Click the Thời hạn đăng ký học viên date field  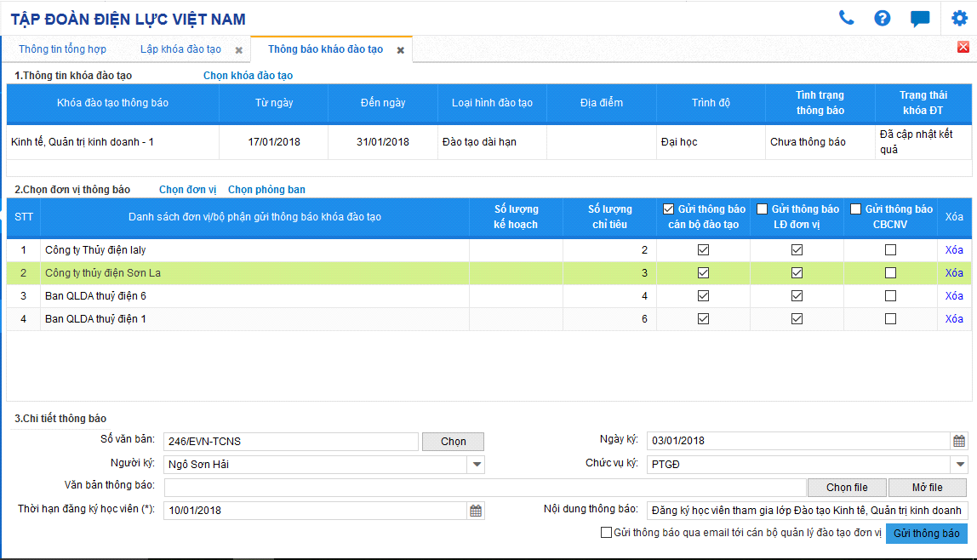coord(315,511)
